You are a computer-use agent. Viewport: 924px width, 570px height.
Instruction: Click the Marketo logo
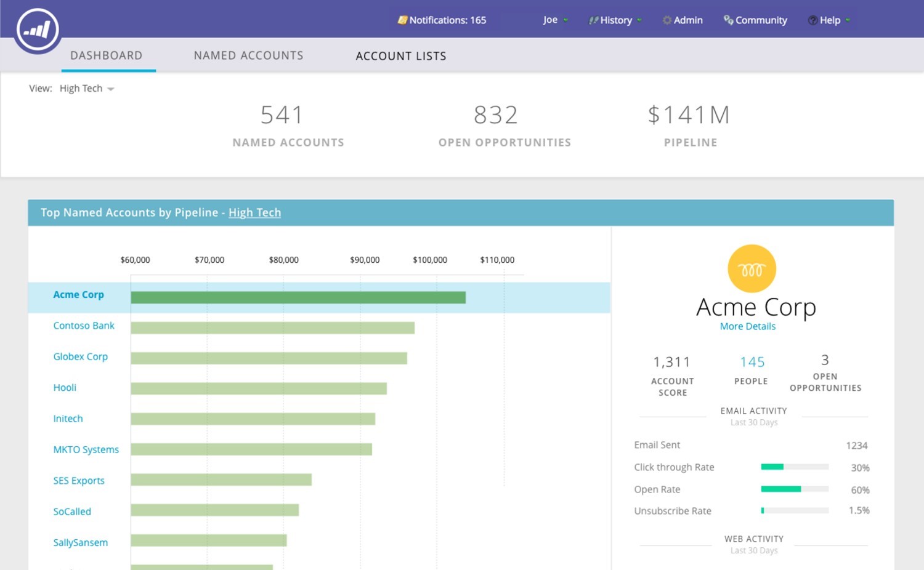pyautogui.click(x=37, y=28)
